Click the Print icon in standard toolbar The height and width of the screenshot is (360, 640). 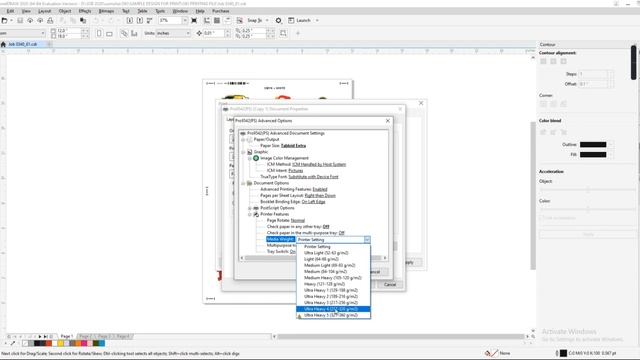tap(50, 20)
